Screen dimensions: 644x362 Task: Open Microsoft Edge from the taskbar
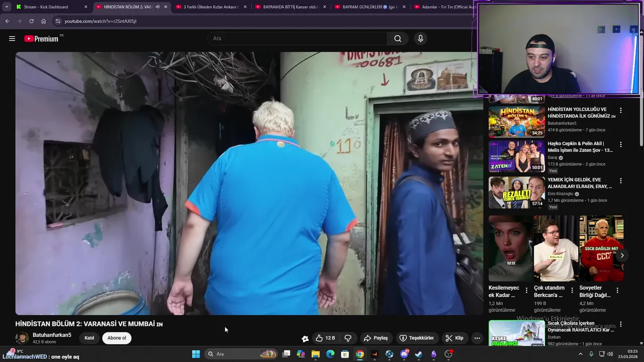[330, 354]
